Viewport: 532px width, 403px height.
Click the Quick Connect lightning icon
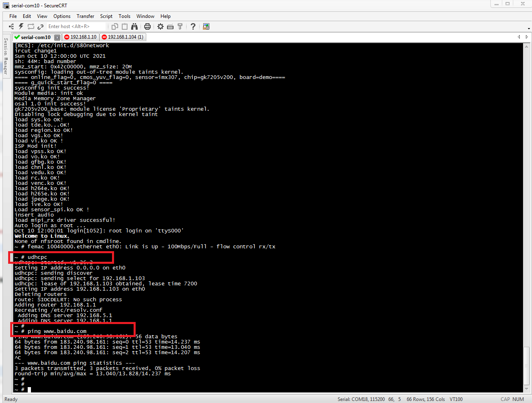[21, 26]
